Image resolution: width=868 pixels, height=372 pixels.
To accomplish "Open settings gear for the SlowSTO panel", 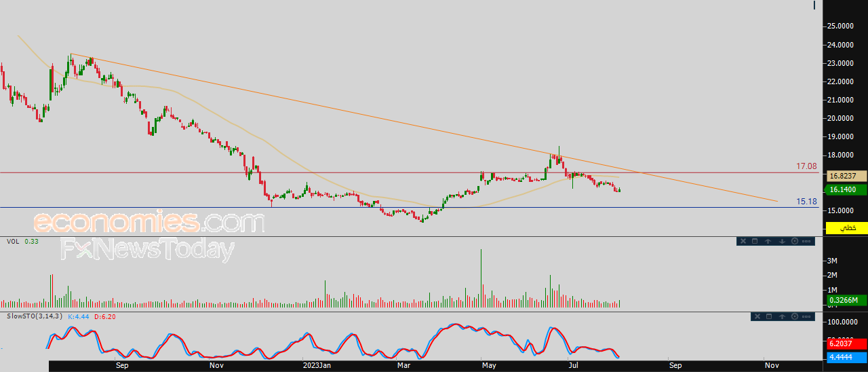I will (x=795, y=316).
